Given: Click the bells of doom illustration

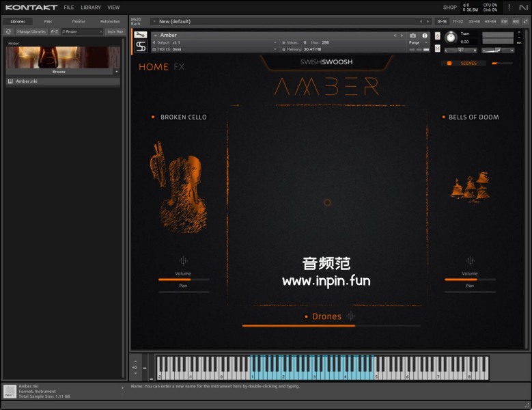Looking at the screenshot, I should (470, 187).
